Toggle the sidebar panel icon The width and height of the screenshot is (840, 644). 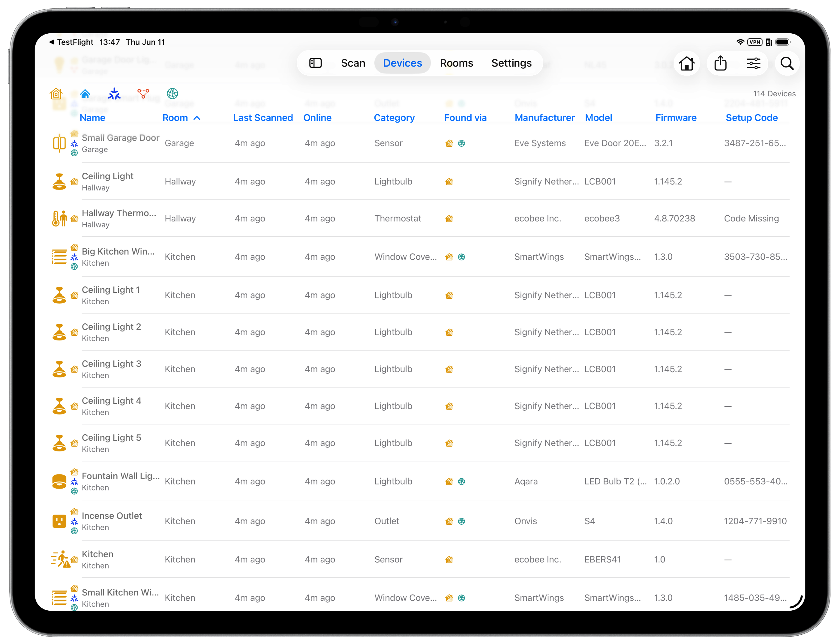coord(315,63)
